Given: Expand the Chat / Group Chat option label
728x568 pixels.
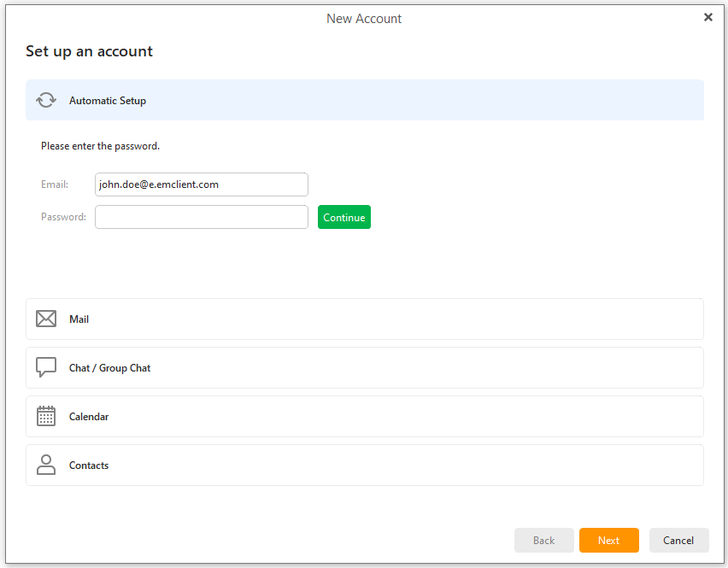Looking at the screenshot, I should 109,368.
